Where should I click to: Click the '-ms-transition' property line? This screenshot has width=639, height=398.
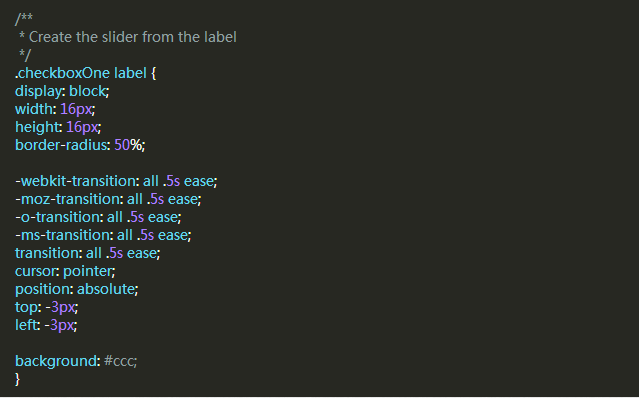point(103,235)
